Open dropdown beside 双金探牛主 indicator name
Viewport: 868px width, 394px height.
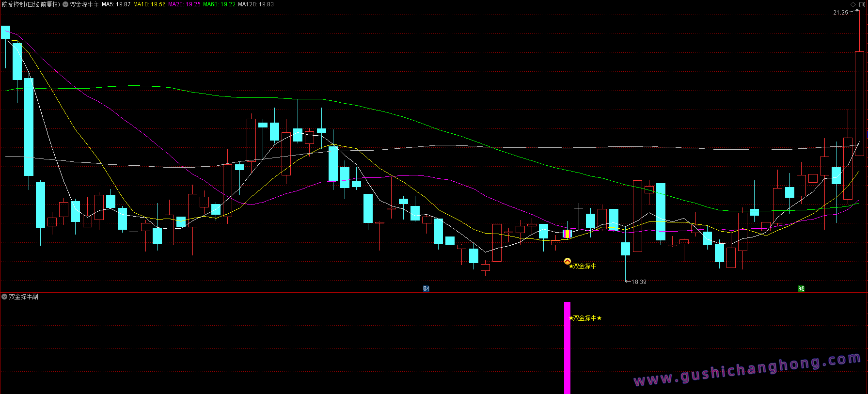point(65,4)
